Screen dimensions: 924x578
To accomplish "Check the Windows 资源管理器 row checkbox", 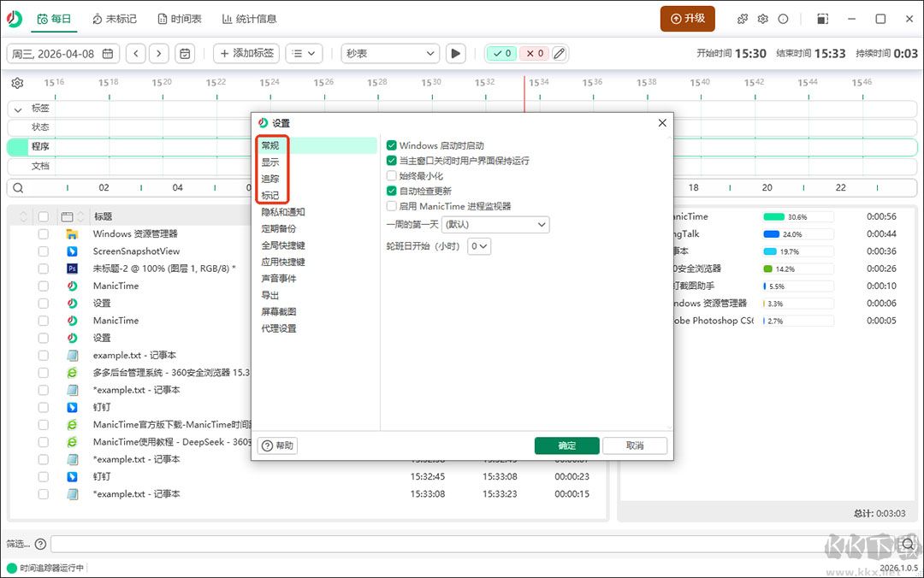I will pyautogui.click(x=43, y=234).
